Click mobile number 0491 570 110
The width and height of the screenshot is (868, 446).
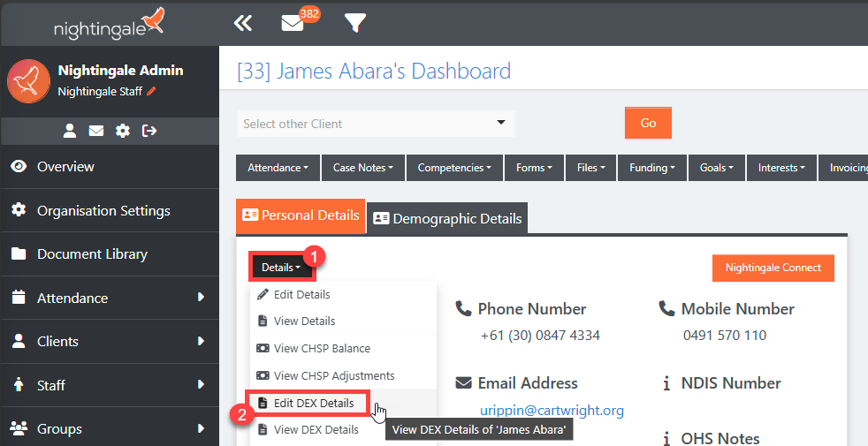(725, 336)
